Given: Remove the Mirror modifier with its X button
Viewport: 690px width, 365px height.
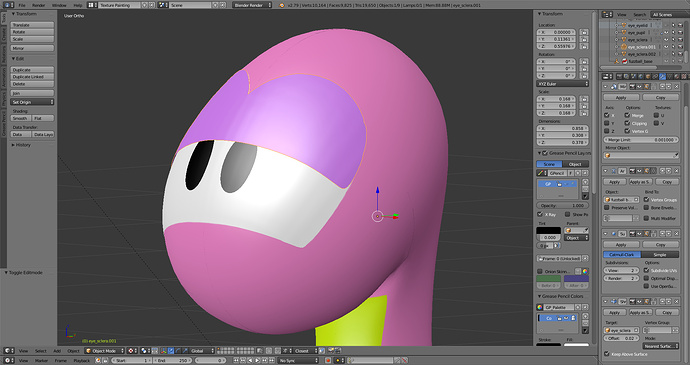Looking at the screenshot, I should tap(677, 87).
